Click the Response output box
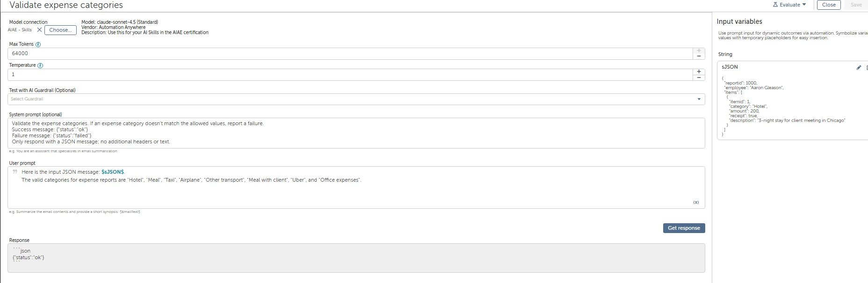 coord(356,258)
